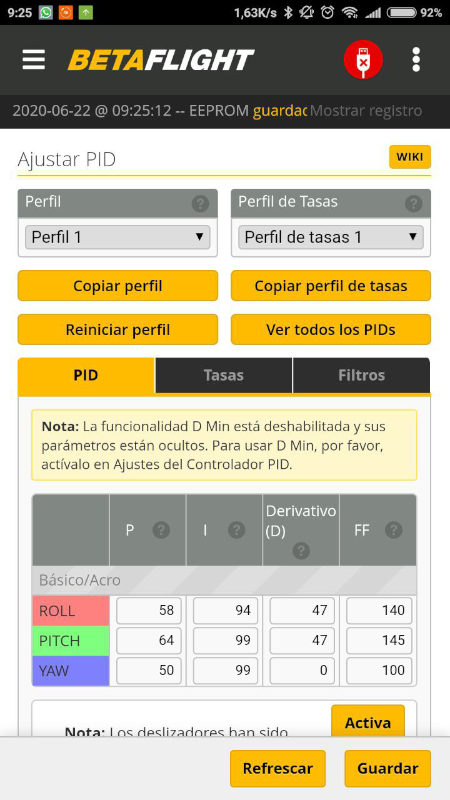Click Ver todos los PIDs button
The height and width of the screenshot is (800, 450).
pyautogui.click(x=331, y=330)
